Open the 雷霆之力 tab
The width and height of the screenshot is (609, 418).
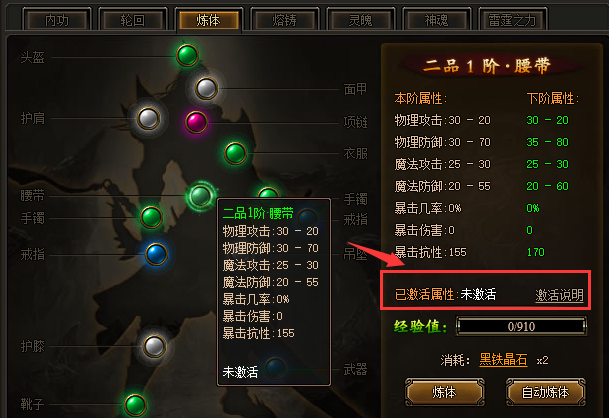point(512,20)
